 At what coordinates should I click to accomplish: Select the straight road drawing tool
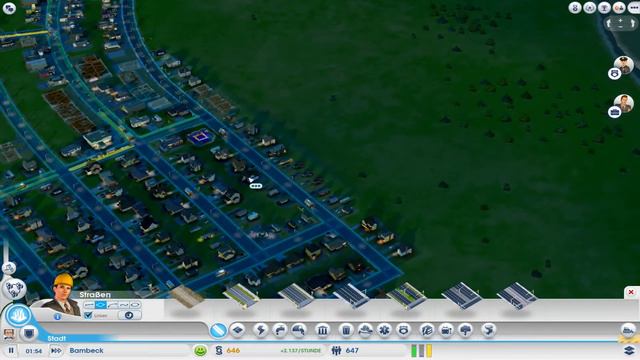(89, 305)
